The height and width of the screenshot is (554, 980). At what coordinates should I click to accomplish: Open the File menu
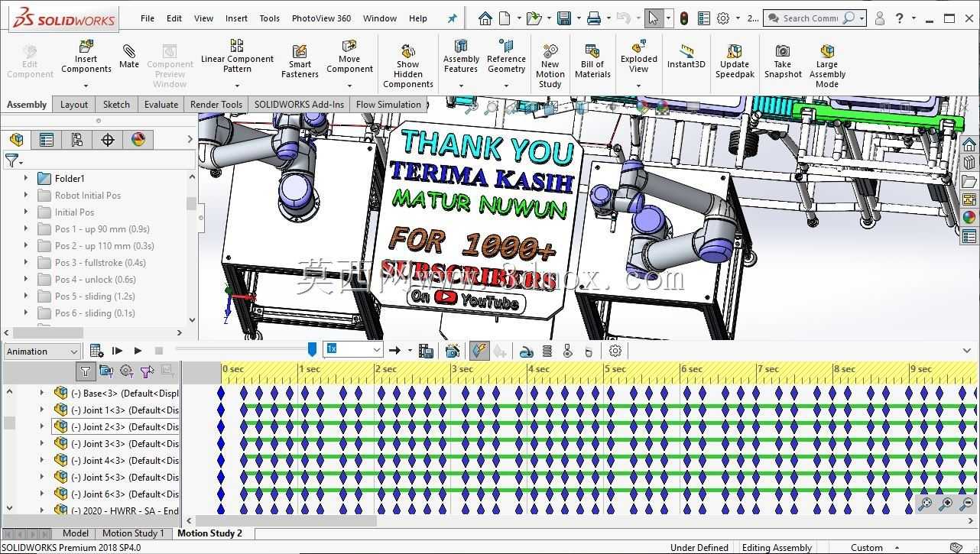point(148,18)
